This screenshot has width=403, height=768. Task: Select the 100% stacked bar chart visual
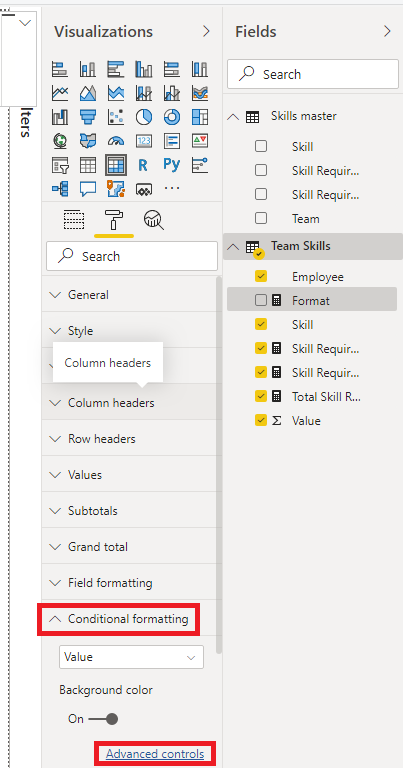click(172, 69)
